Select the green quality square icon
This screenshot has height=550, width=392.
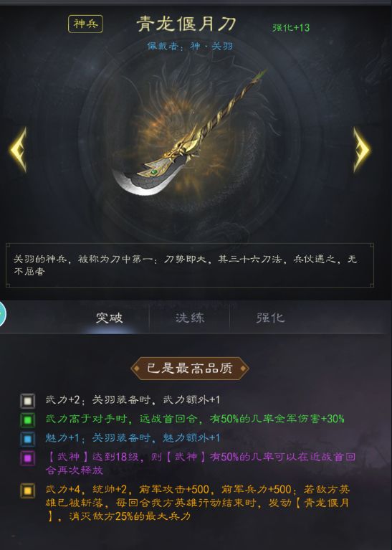(x=27, y=420)
